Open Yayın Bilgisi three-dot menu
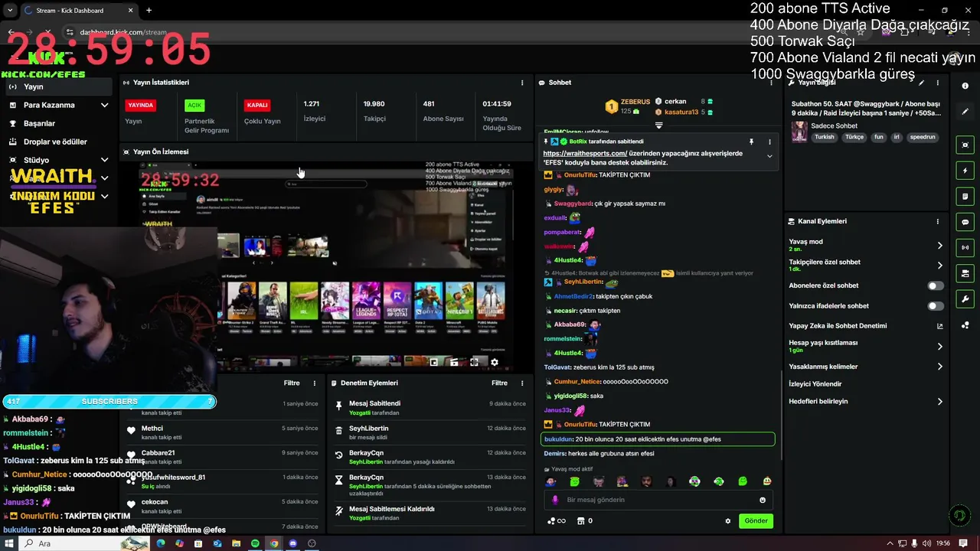 click(x=938, y=83)
